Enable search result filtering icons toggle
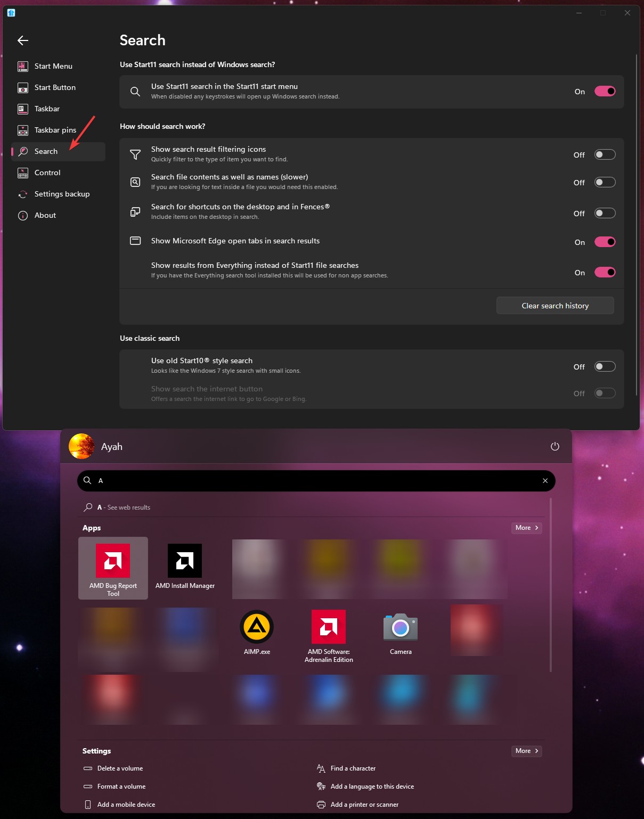 coord(605,155)
